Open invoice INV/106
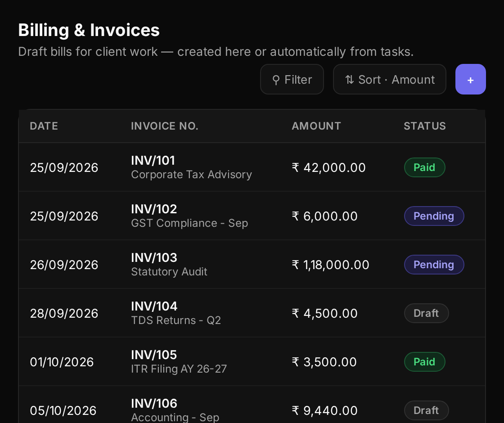This screenshot has width=504, height=423. tap(154, 403)
